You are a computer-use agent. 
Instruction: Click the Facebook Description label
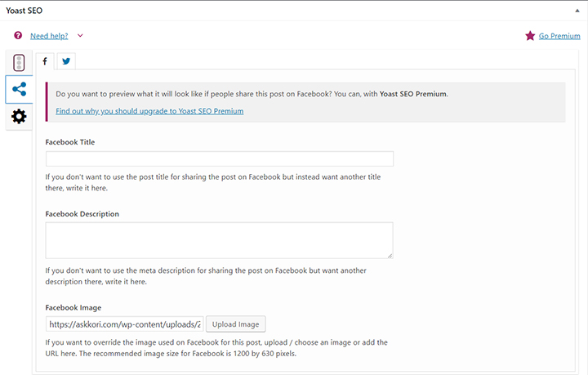82,214
